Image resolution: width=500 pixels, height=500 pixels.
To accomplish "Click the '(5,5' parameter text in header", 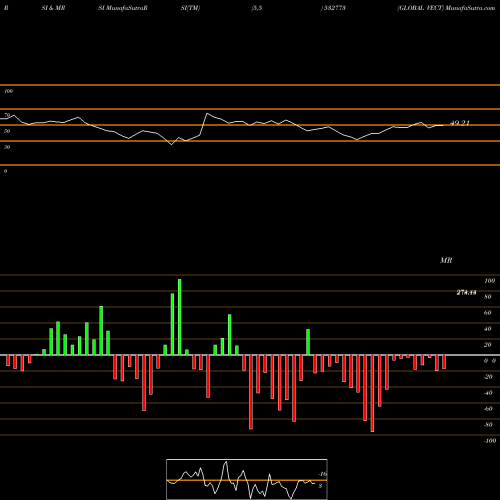I will (x=257, y=8).
